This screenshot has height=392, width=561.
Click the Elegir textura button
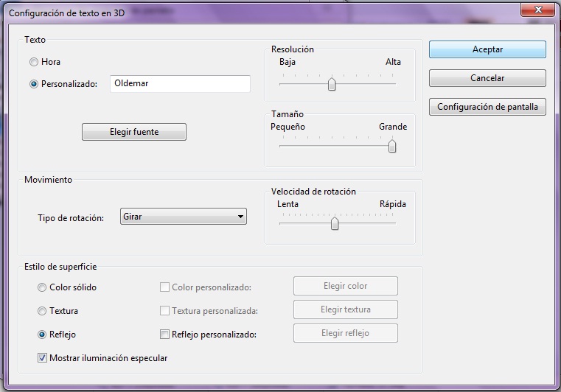click(x=346, y=309)
